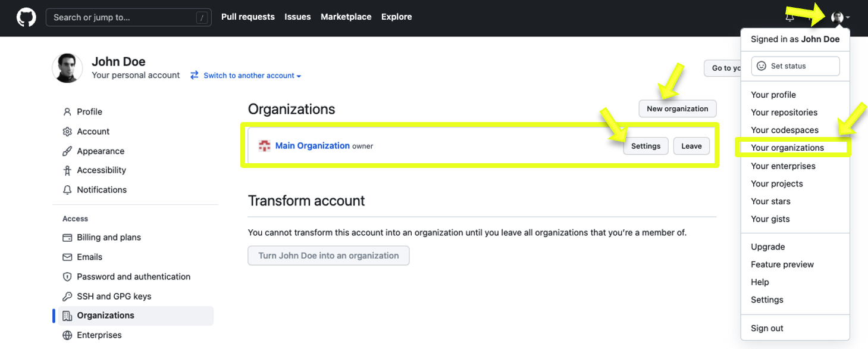Image resolution: width=868 pixels, height=349 pixels.
Task: Choose Sign out from the user menu
Action: click(x=767, y=328)
